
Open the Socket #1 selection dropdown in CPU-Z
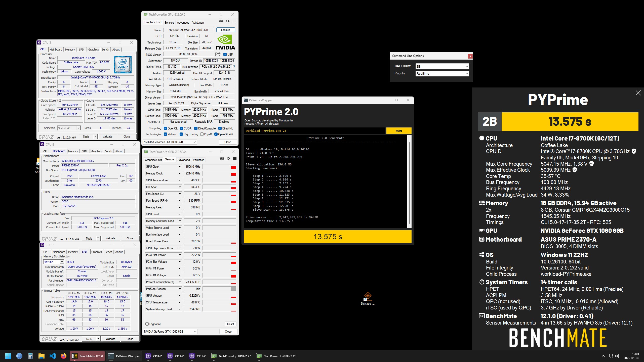69,128
